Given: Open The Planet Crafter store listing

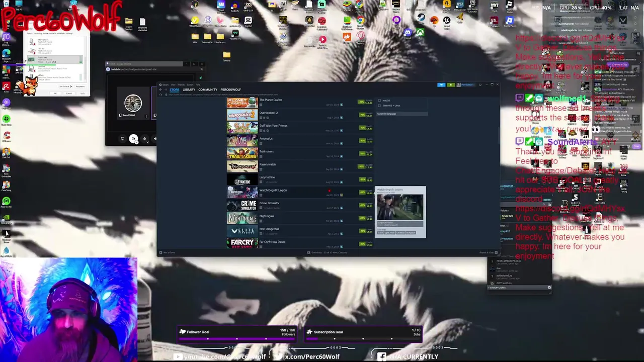Looking at the screenshot, I should pyautogui.click(x=300, y=102).
